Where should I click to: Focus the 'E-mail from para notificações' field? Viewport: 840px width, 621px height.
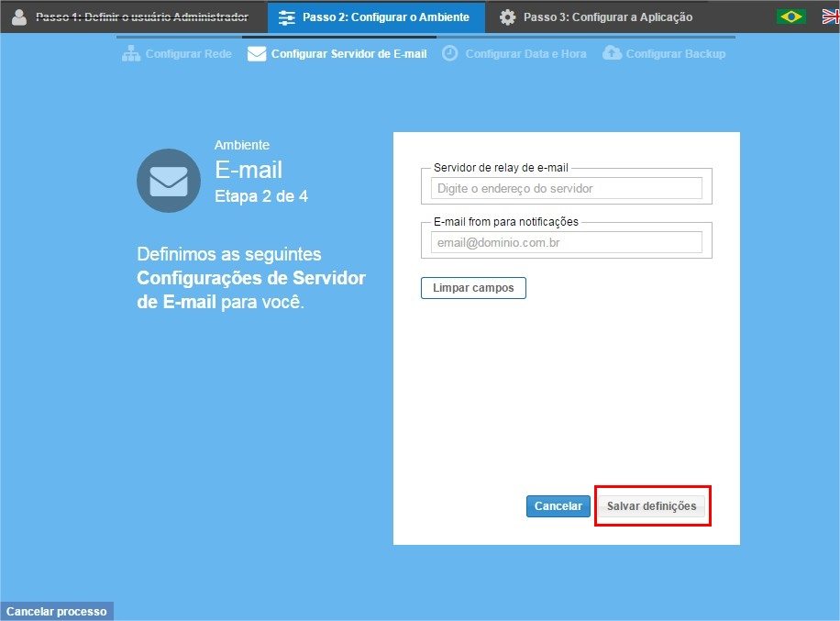[566, 242]
